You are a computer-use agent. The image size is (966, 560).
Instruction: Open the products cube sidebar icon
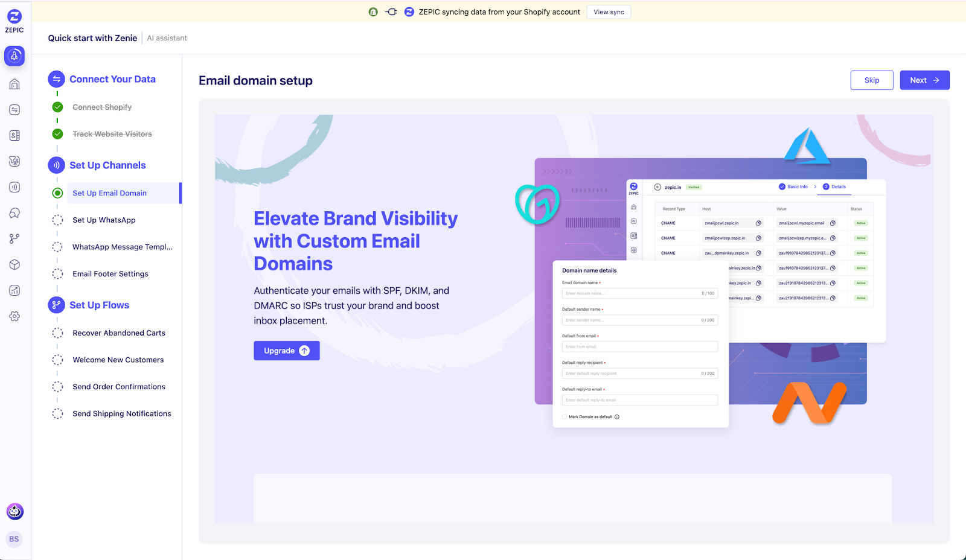[x=14, y=265]
